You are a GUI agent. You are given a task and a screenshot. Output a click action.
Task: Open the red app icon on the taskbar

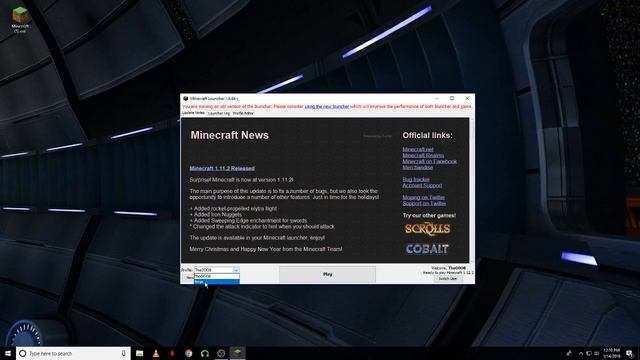pos(172,353)
